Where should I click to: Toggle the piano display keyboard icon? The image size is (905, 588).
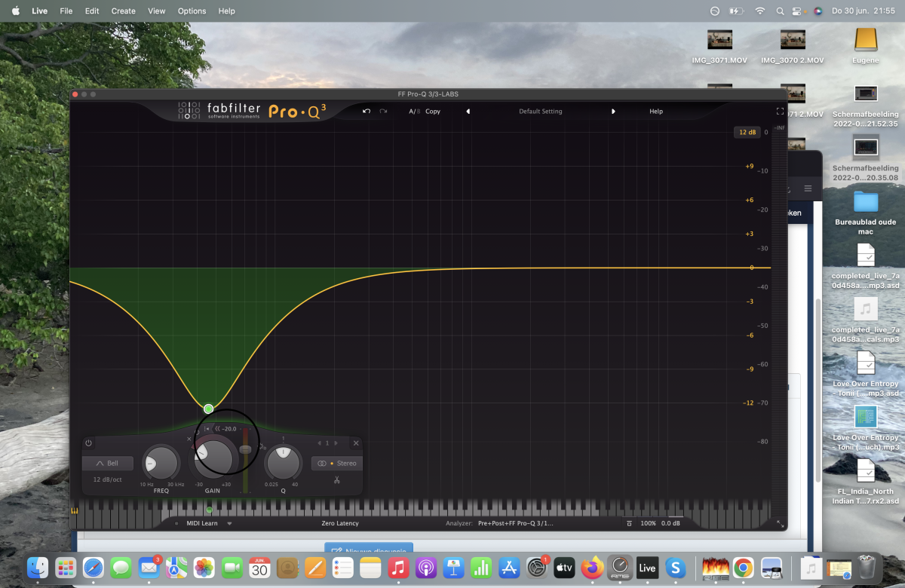[75, 510]
